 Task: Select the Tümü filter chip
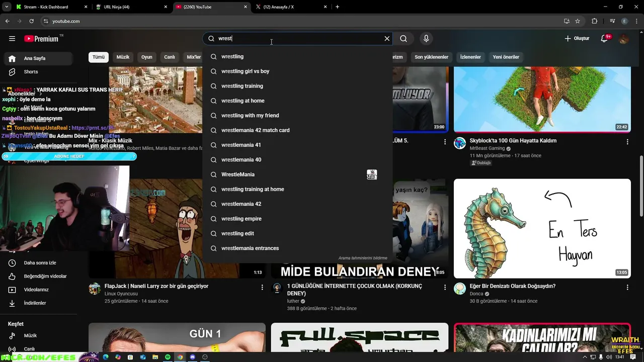click(x=99, y=57)
